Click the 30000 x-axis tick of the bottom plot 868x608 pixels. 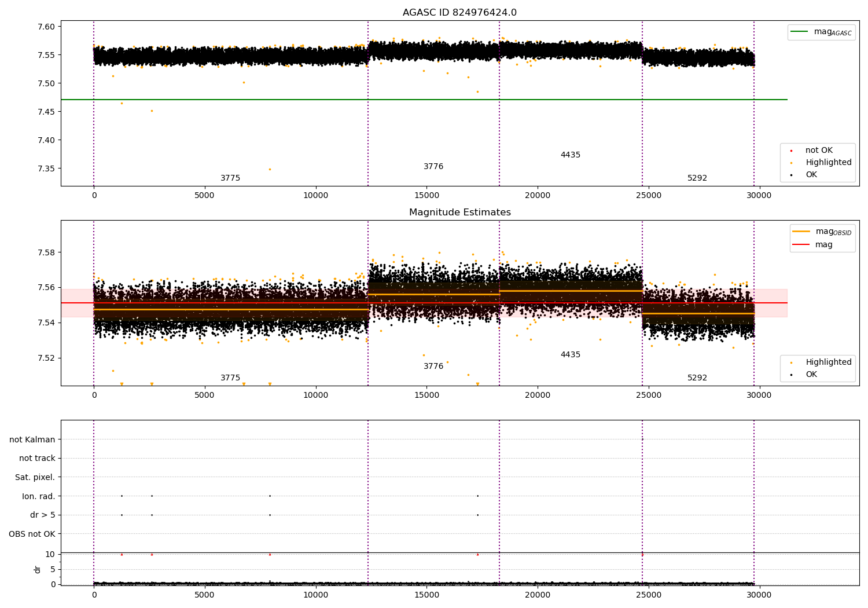(x=759, y=595)
